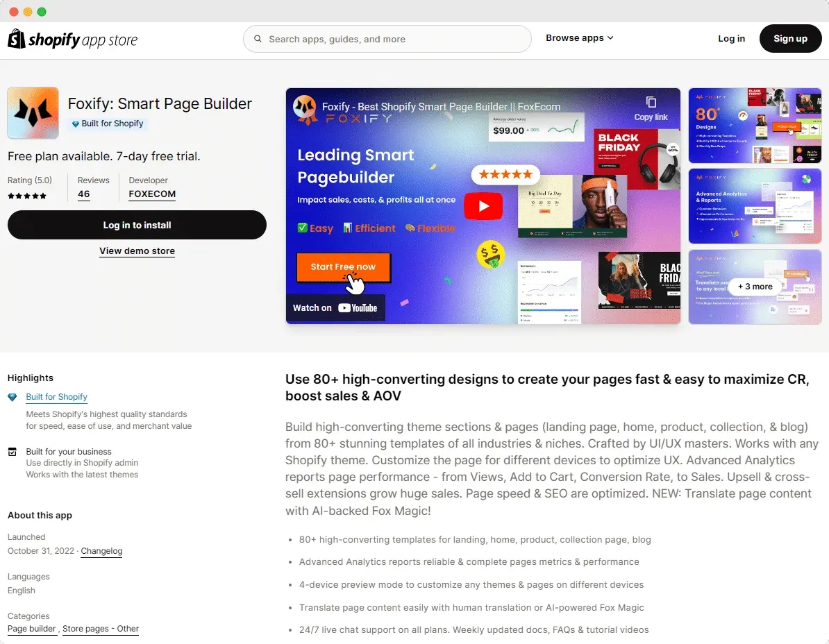Screen dimensions: 829x644
Task: Click the 4-device preview mode bullet
Action: pyautogui.click(x=471, y=585)
